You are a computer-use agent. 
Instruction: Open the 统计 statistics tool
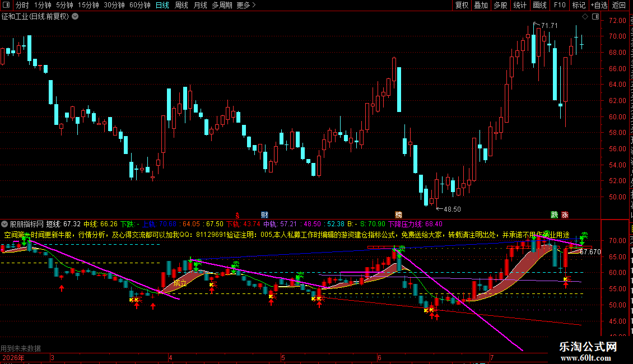[519, 5]
